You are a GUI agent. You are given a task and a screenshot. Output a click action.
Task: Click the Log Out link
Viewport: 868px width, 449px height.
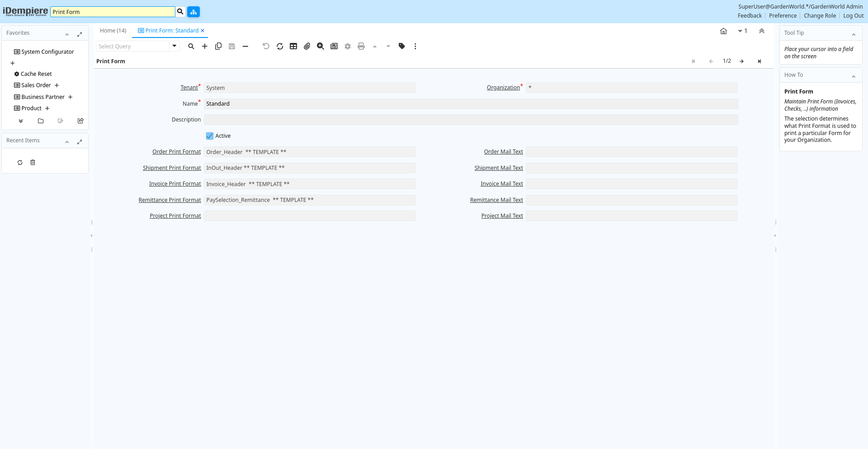(853, 16)
